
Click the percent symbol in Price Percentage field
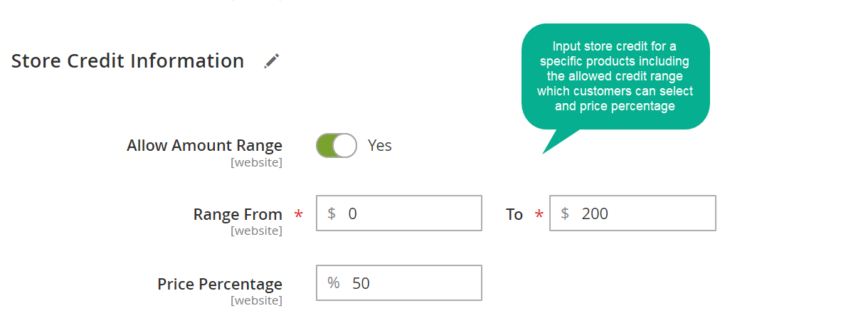pyautogui.click(x=334, y=283)
